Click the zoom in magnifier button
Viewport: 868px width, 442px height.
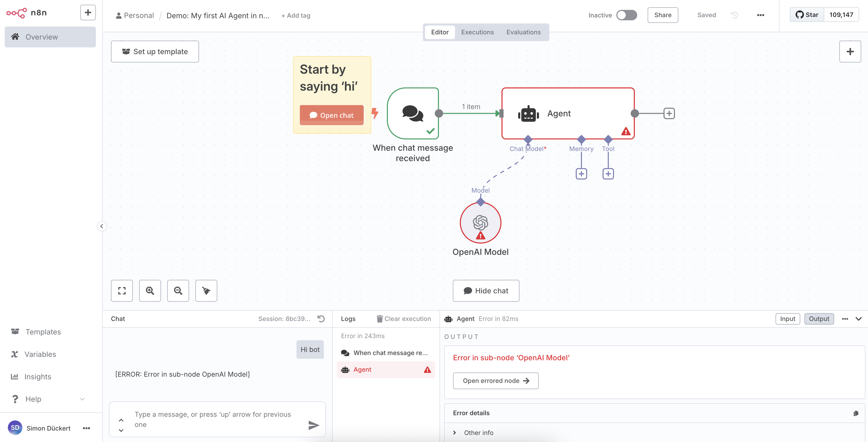150,291
